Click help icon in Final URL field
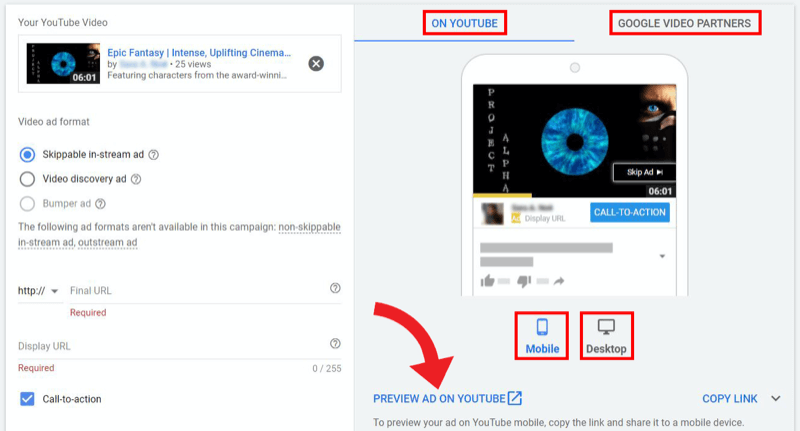The height and width of the screenshot is (431, 800). coord(335,288)
